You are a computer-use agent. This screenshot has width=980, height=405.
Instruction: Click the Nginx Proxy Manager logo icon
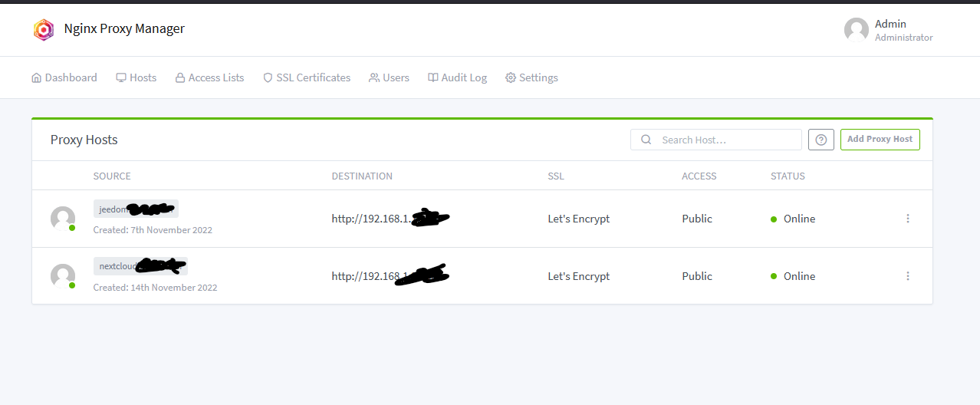(x=44, y=29)
